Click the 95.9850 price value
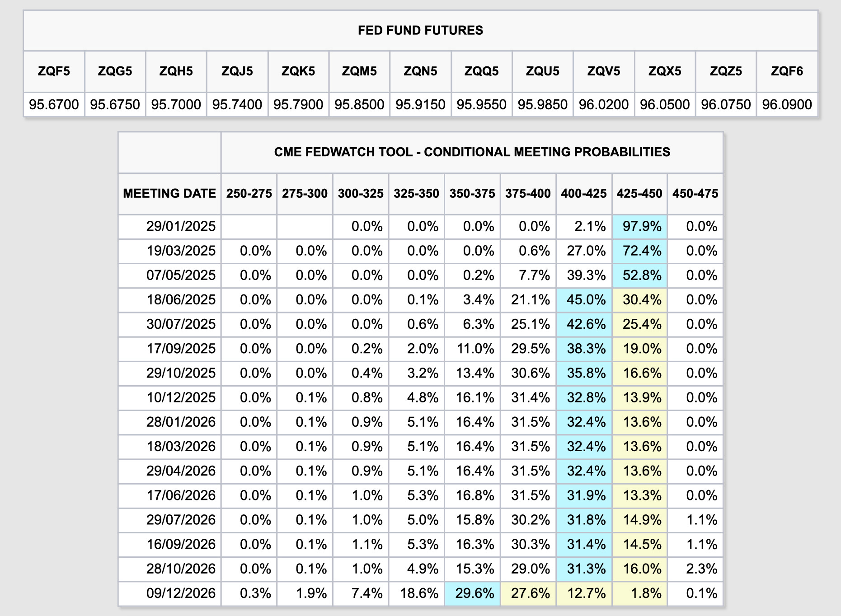This screenshot has width=841, height=616. (543, 104)
